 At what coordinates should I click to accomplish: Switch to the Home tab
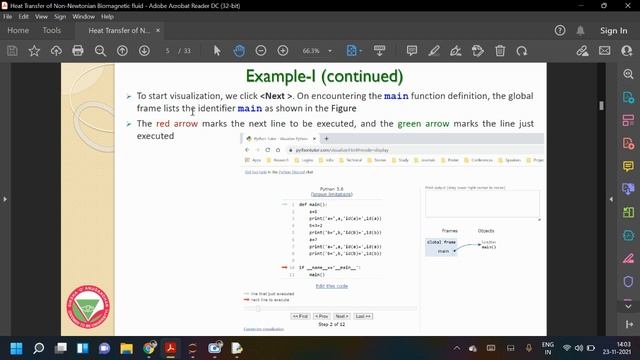tap(18, 31)
